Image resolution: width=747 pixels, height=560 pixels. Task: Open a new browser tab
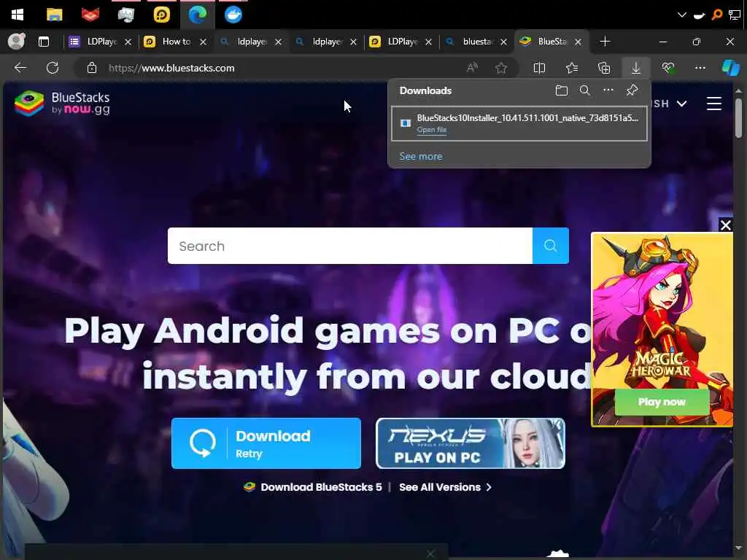605,42
